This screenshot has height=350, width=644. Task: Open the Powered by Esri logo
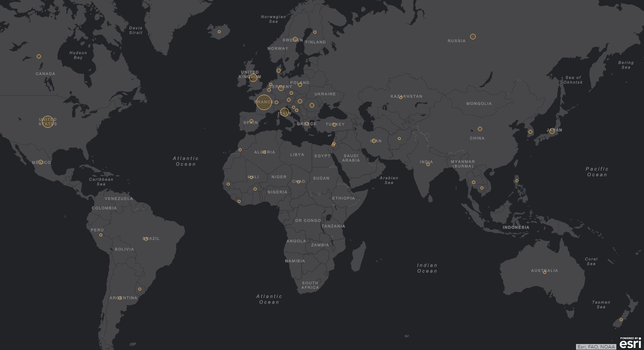click(x=631, y=343)
